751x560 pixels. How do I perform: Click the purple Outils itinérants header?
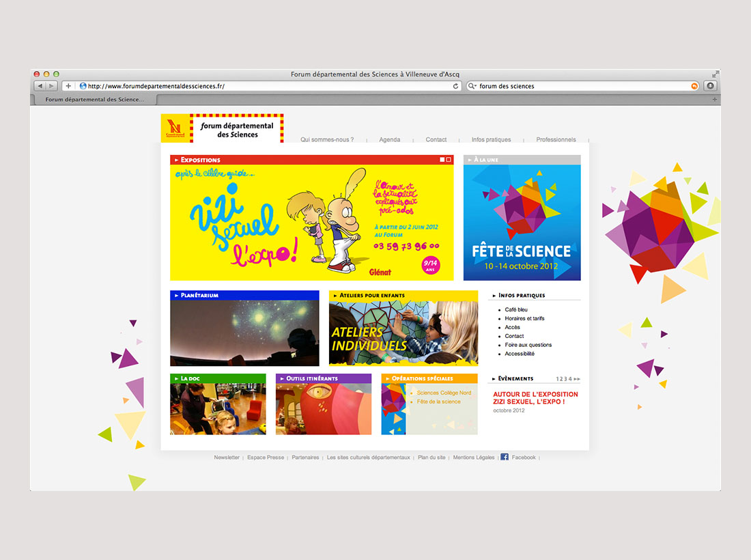[x=324, y=378]
